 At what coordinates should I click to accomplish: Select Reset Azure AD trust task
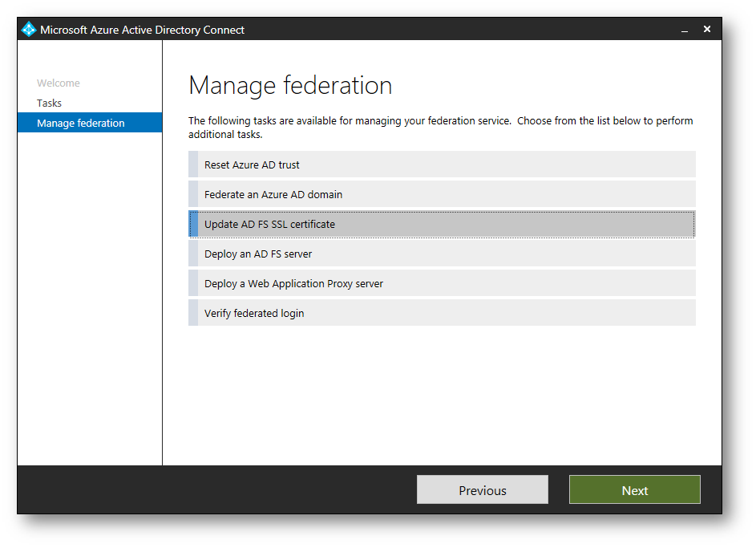[x=442, y=164]
